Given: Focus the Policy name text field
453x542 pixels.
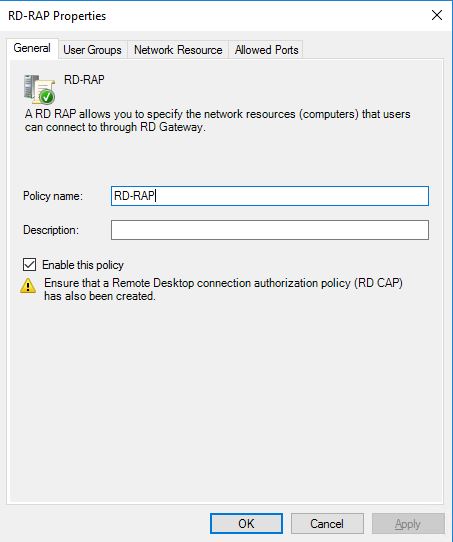Looking at the screenshot, I should tap(270, 196).
